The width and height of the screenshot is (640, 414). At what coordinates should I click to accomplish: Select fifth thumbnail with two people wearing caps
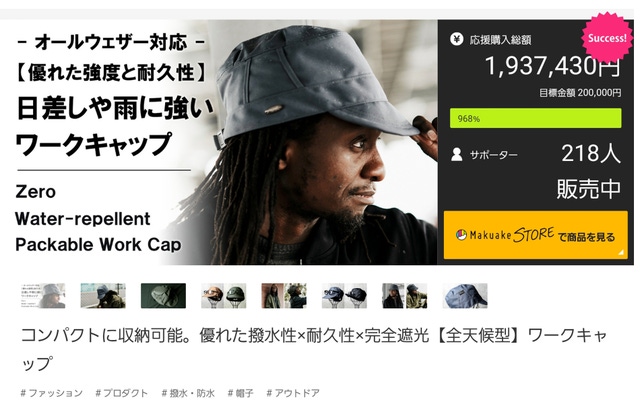click(284, 296)
